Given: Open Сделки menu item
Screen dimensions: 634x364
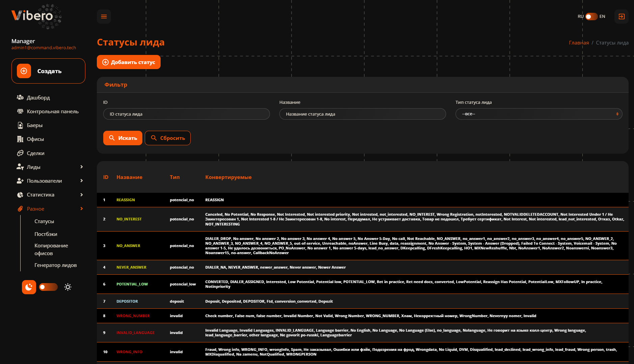Looking at the screenshot, I should [x=36, y=153].
